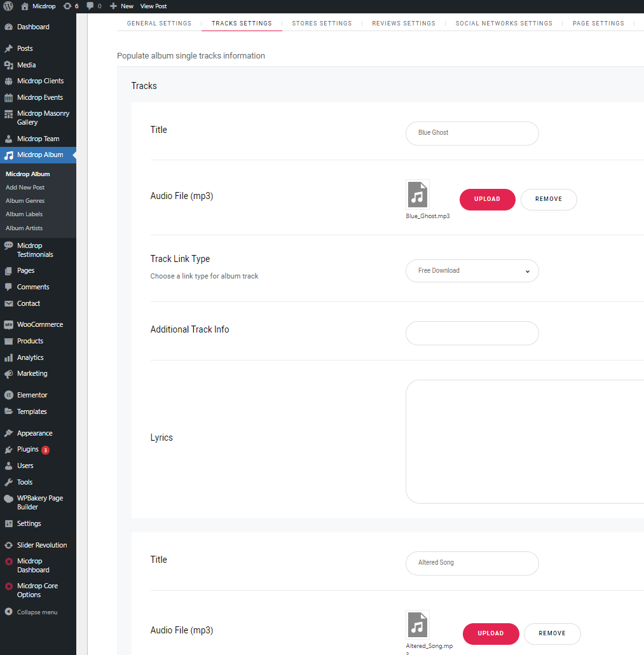Focus the Blue Ghost title field
The height and width of the screenshot is (655, 644).
point(472,134)
